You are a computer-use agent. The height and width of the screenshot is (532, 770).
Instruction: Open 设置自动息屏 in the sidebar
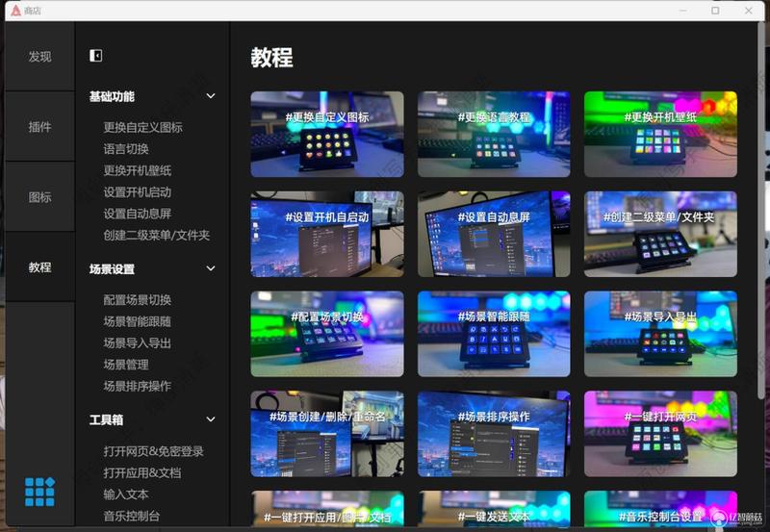[138, 214]
